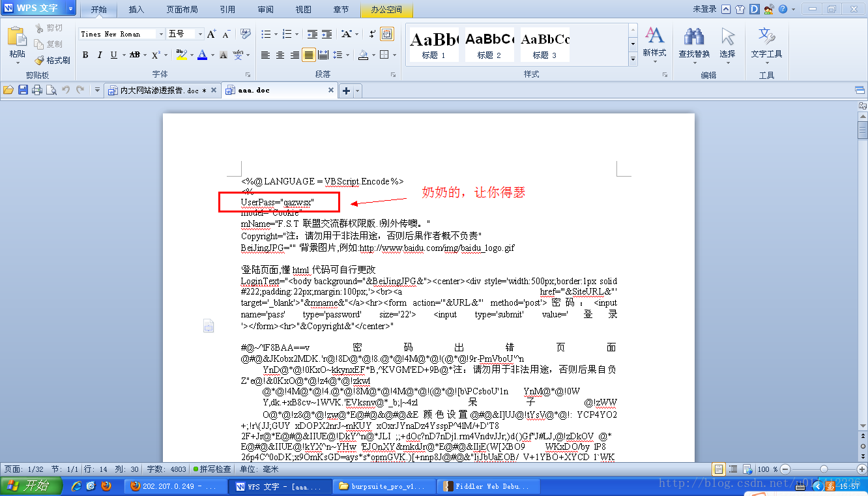
Task: Switch to Fiddler Web Debugger taskbar item
Action: [488, 486]
